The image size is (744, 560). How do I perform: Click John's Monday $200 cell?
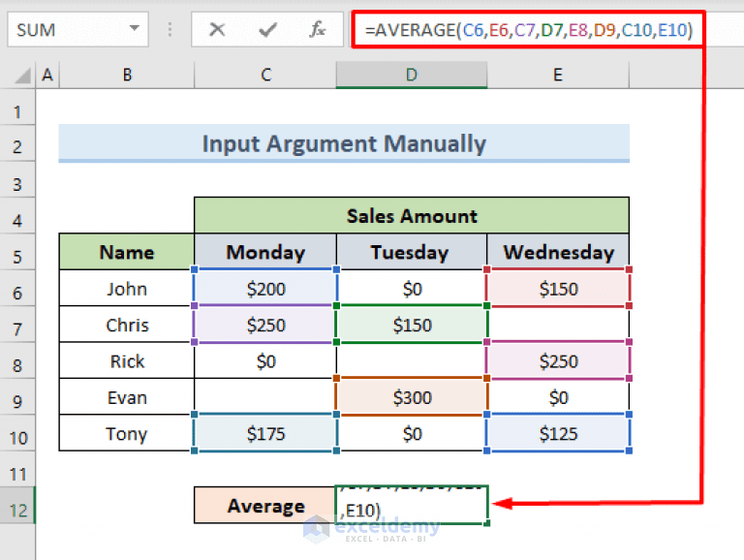click(x=265, y=289)
